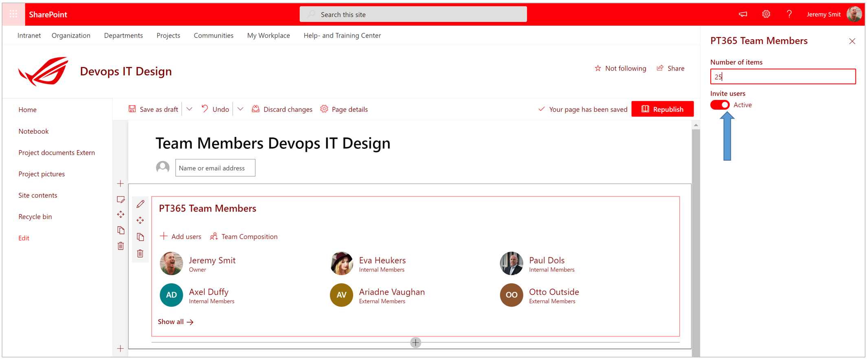868x360 pixels.
Task: Click Add users in the web part
Action: coord(180,236)
